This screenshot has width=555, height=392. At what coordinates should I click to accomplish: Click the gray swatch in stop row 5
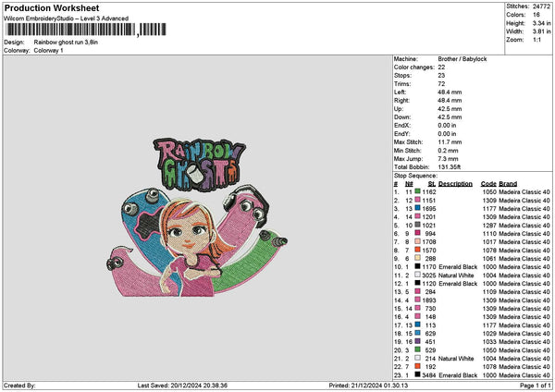pos(418,225)
